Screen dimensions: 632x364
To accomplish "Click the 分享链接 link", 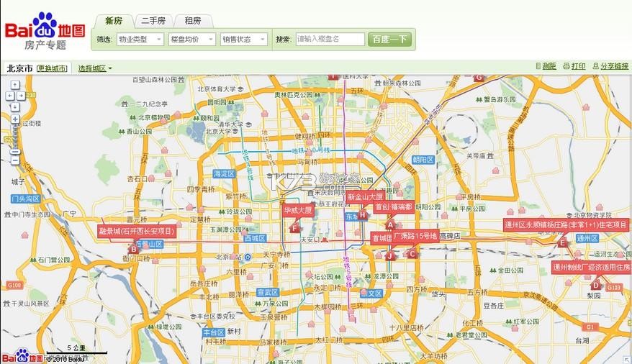I will pos(614,66).
